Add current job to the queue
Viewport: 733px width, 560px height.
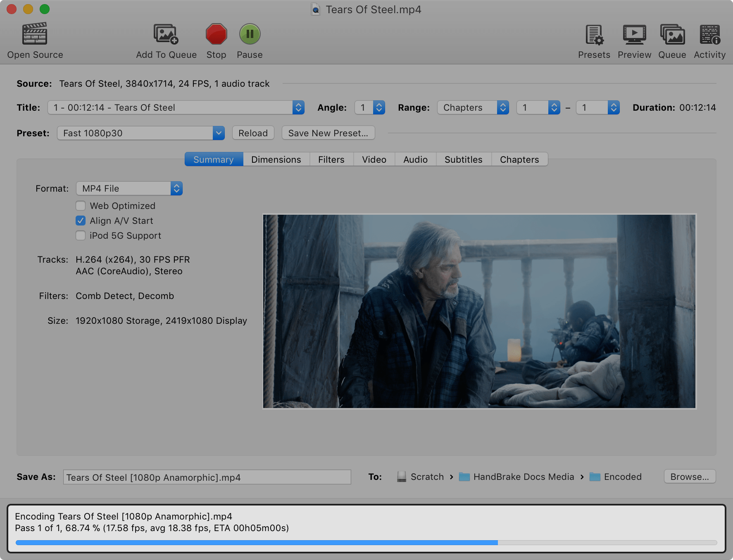pos(166,39)
